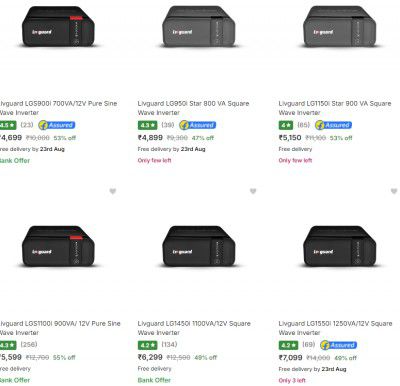Add LGS1100i inverter to wishlist via heart
This screenshot has height=386, width=400.
(x=113, y=191)
